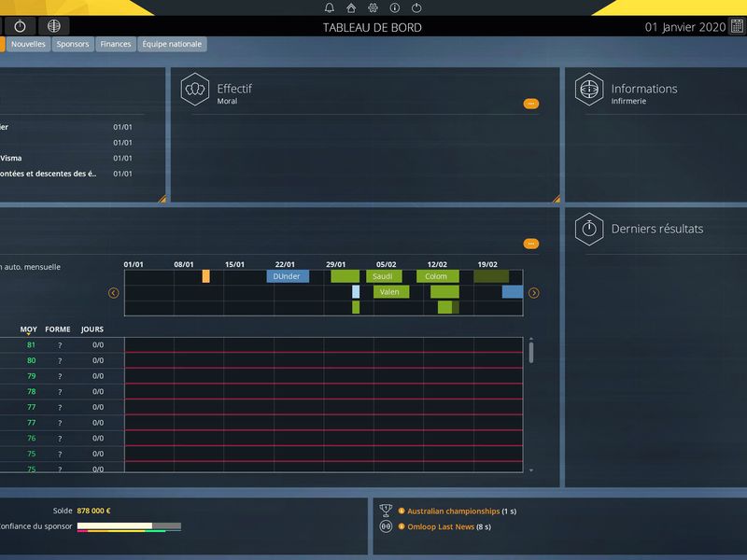Click trophy icon beside Australian championships
Image resolution: width=747 pixels, height=560 pixels.
pos(386,511)
